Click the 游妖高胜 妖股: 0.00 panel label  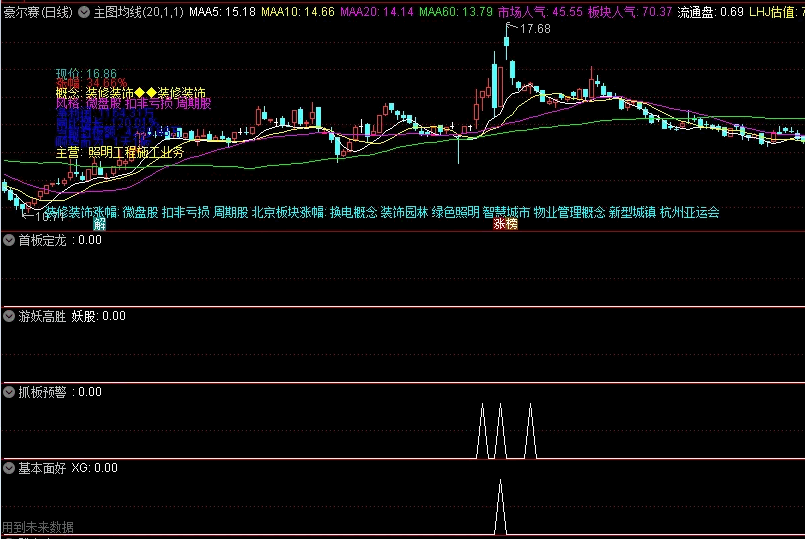[x=72, y=316]
